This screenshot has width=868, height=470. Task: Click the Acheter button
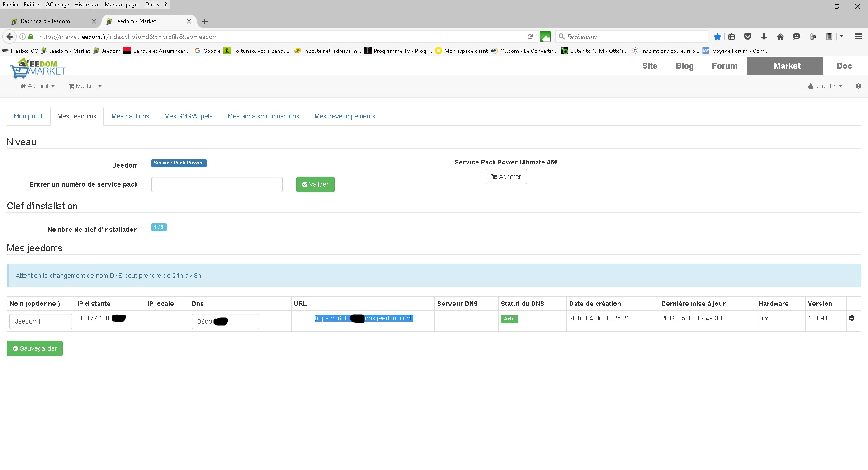point(506,177)
